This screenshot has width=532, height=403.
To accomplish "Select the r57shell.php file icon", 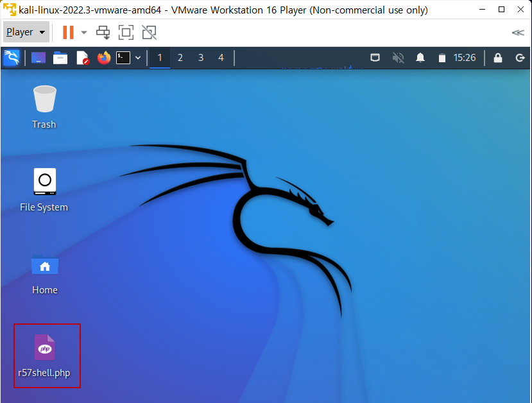I will (x=44, y=347).
